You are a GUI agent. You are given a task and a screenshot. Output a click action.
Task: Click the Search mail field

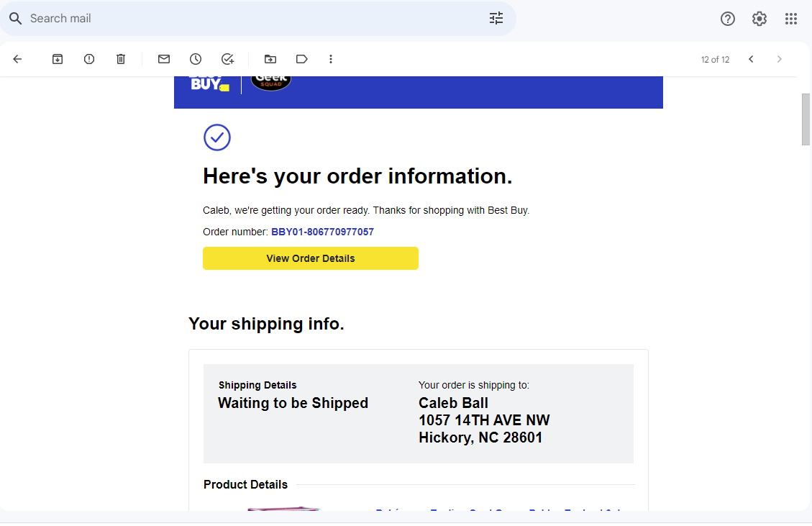(252, 19)
